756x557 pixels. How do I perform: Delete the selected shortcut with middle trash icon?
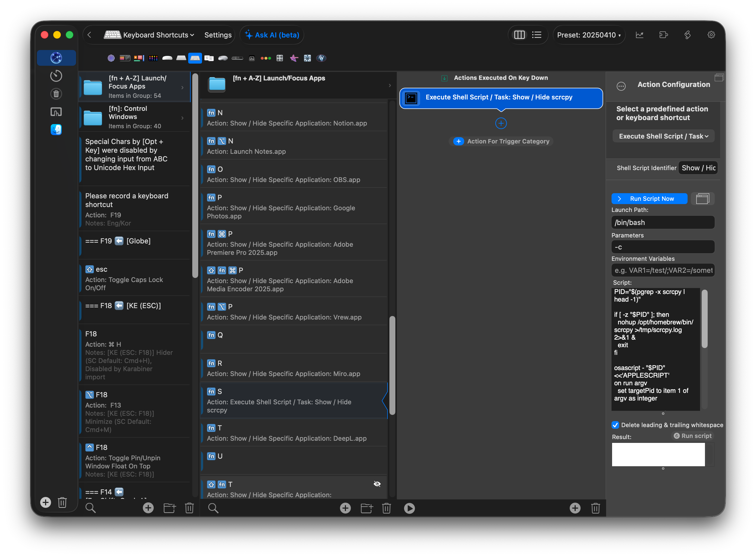(x=386, y=508)
